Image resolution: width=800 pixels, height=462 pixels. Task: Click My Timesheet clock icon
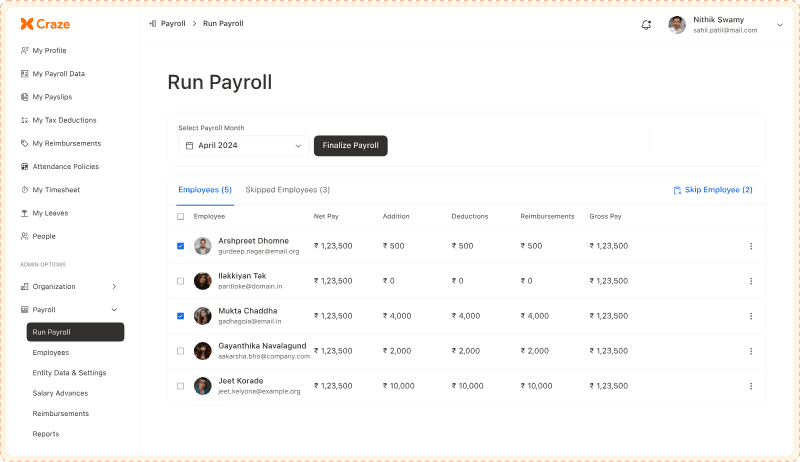24,190
